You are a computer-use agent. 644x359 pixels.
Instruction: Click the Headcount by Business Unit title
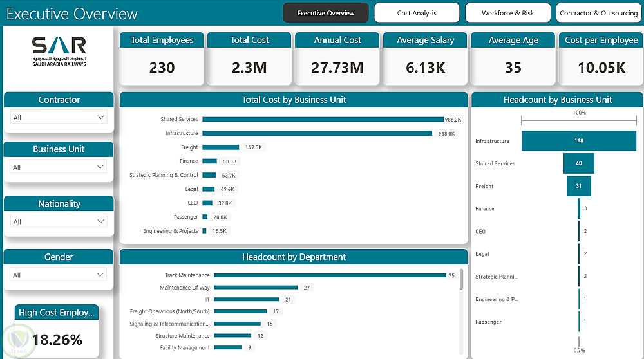558,100
